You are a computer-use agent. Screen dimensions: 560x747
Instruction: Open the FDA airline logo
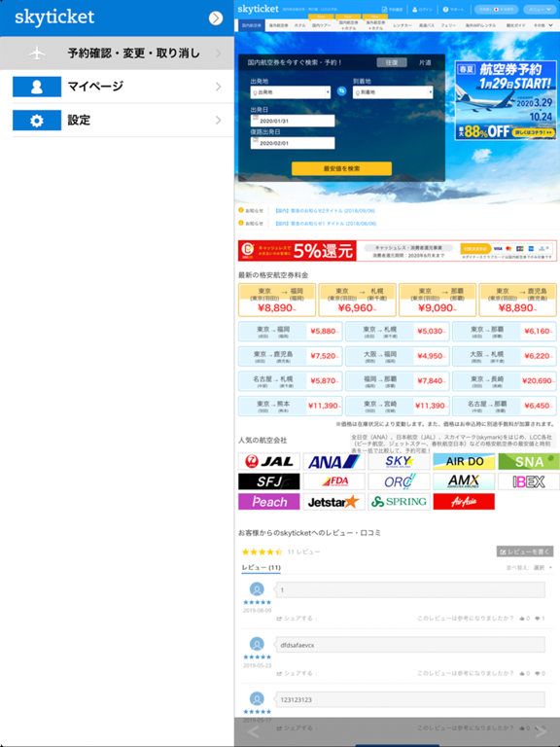[x=333, y=481]
